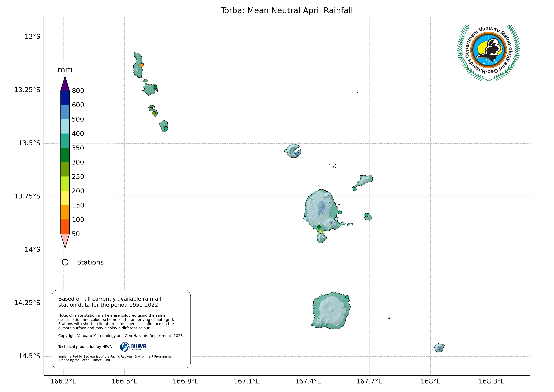
Task: Click the orange station marker on northernmost island
Action: point(142,65)
